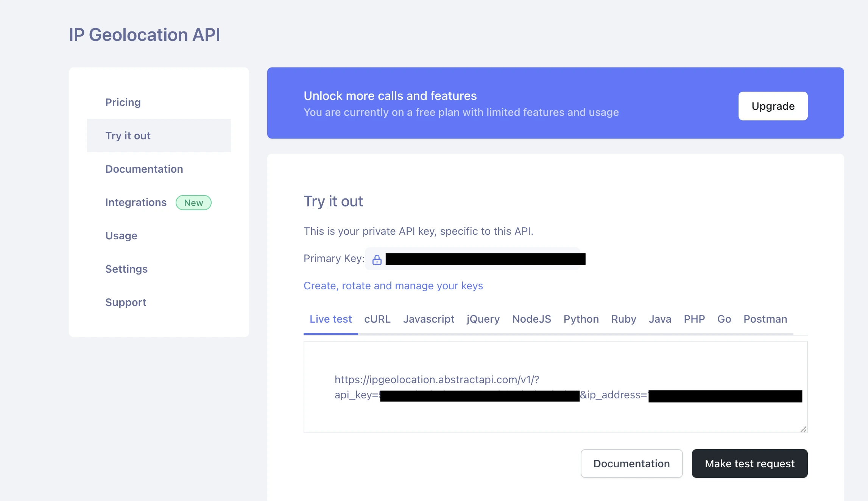Open Documentation in the sidebar

159,169
